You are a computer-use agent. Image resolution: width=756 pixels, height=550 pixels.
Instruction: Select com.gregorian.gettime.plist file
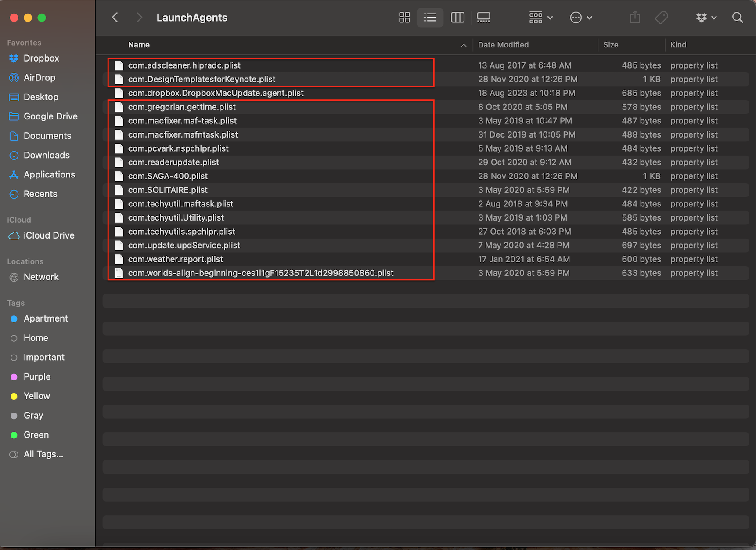click(x=426, y=107)
